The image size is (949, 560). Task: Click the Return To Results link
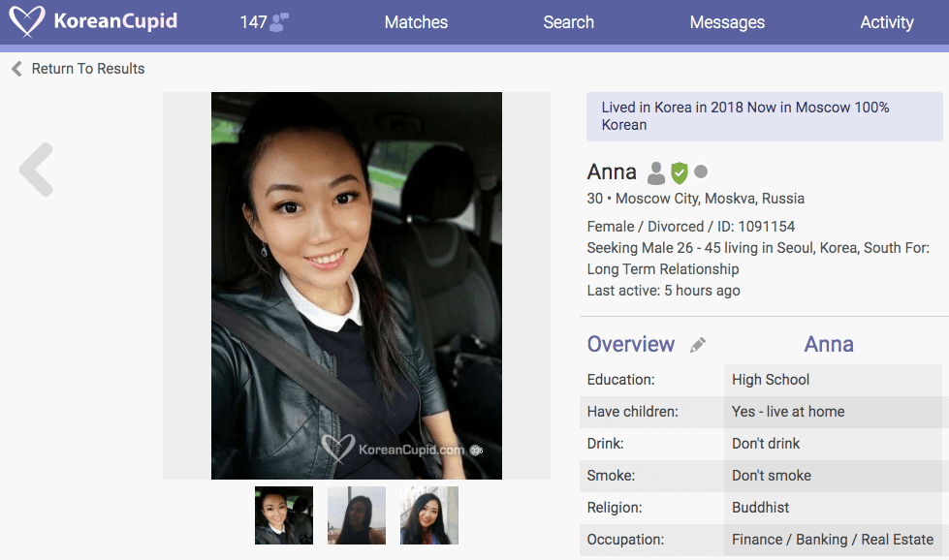point(88,69)
